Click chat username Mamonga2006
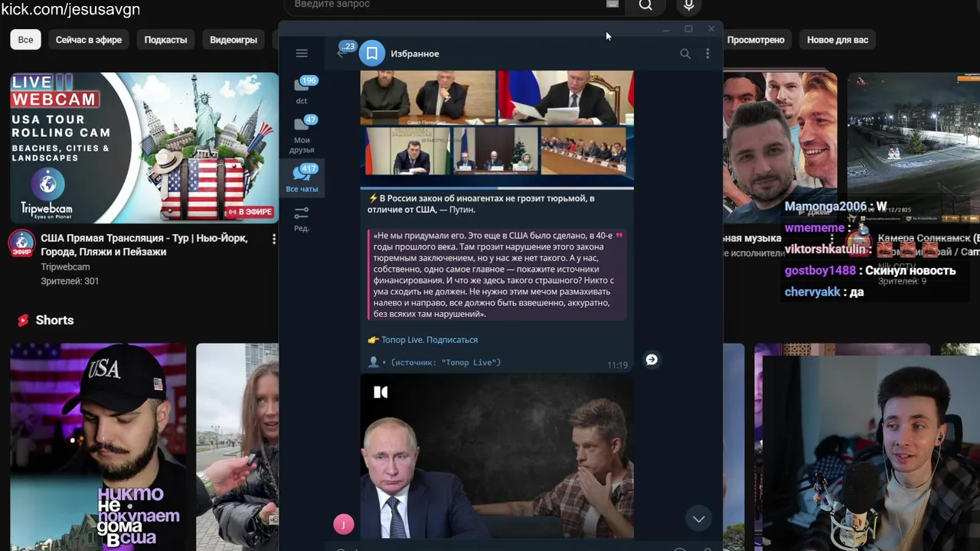 point(828,207)
